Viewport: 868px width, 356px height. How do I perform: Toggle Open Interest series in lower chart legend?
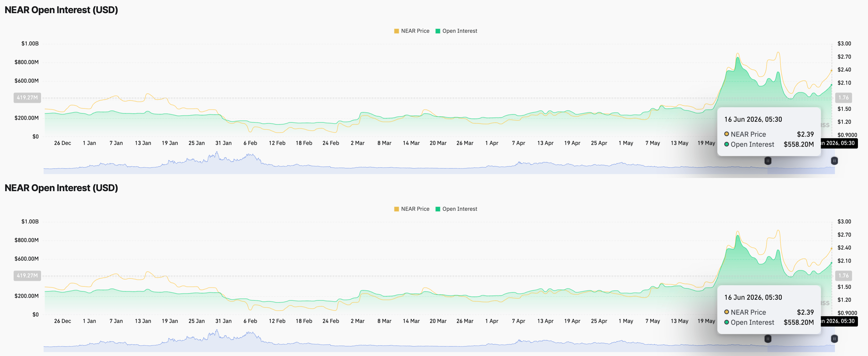pyautogui.click(x=456, y=209)
